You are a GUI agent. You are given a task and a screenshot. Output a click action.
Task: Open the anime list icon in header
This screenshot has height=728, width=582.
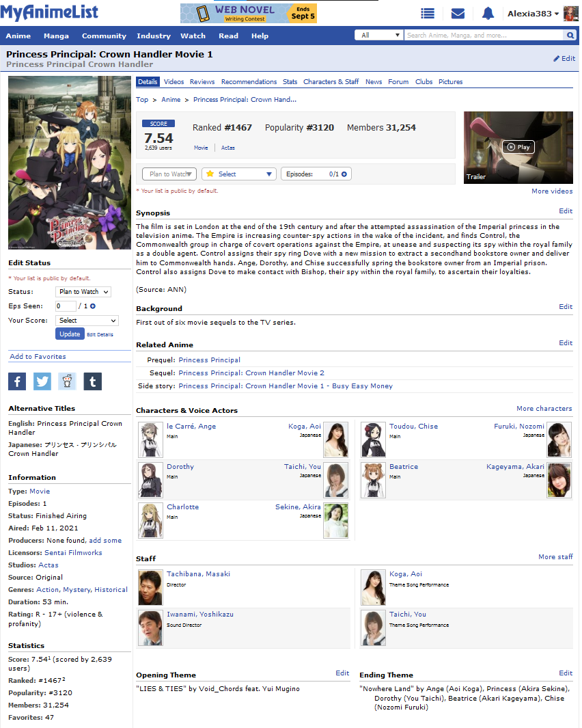428,14
